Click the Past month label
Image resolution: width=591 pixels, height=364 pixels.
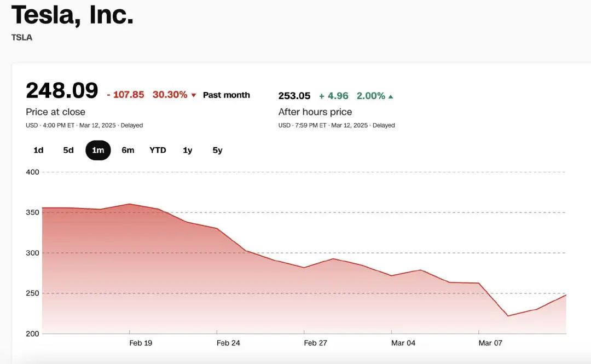coord(226,95)
